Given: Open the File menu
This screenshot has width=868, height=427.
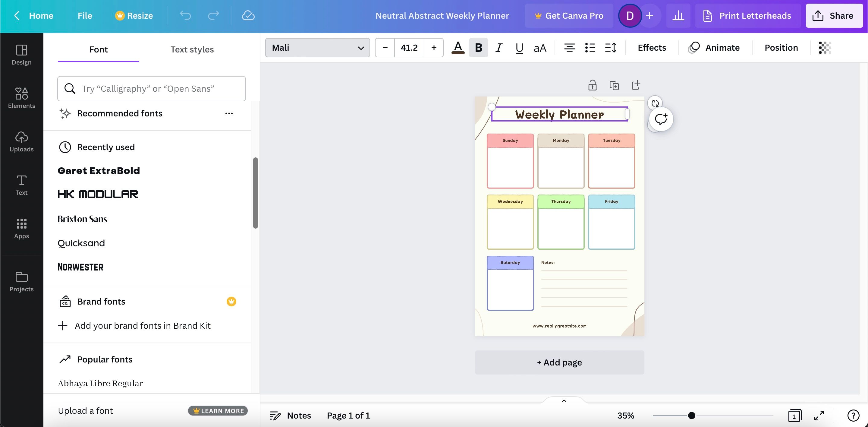Looking at the screenshot, I should point(85,15).
